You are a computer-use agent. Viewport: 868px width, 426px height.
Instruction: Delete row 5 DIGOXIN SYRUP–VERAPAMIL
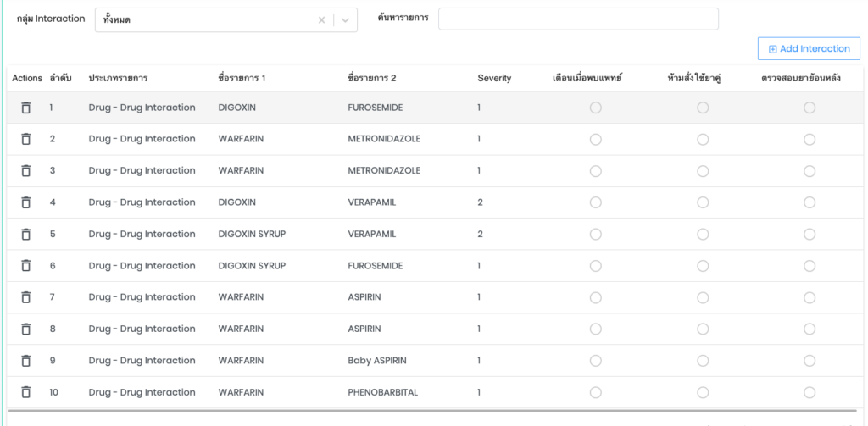(x=25, y=234)
